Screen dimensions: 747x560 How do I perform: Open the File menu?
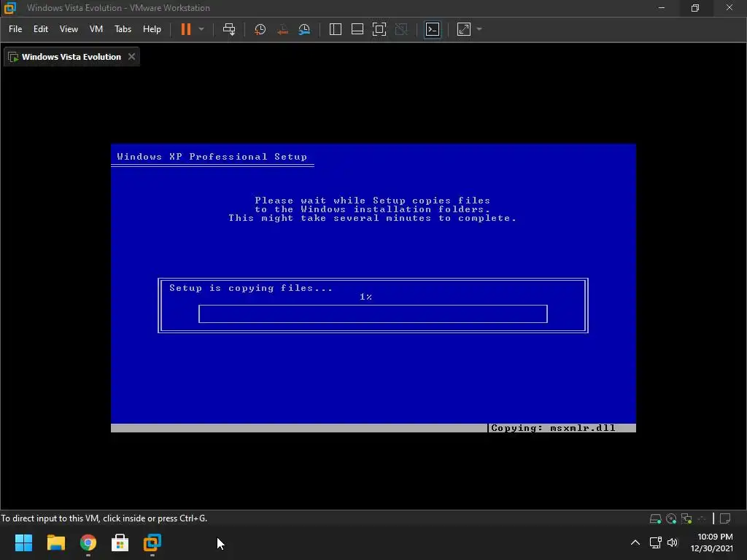(15, 29)
